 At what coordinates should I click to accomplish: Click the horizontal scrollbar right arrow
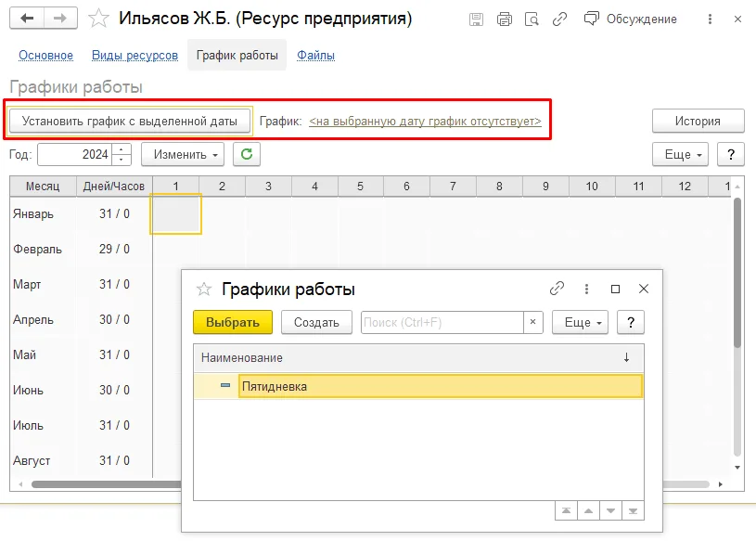click(721, 484)
